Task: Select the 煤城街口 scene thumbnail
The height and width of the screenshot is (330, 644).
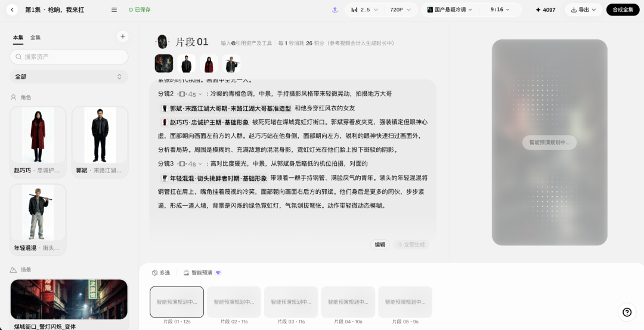Action: 69,299
